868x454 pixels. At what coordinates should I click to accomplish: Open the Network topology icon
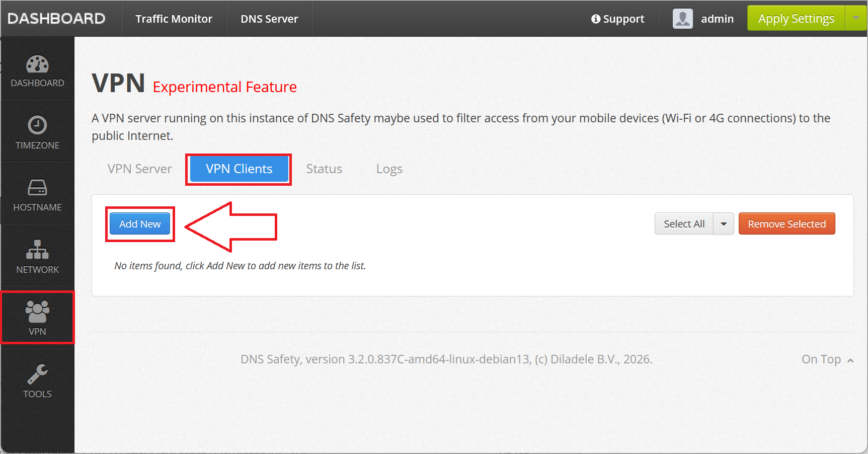tap(37, 249)
